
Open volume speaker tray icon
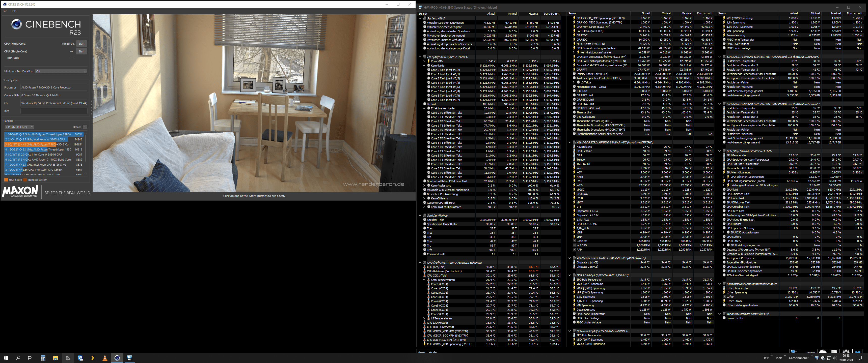click(x=835, y=358)
